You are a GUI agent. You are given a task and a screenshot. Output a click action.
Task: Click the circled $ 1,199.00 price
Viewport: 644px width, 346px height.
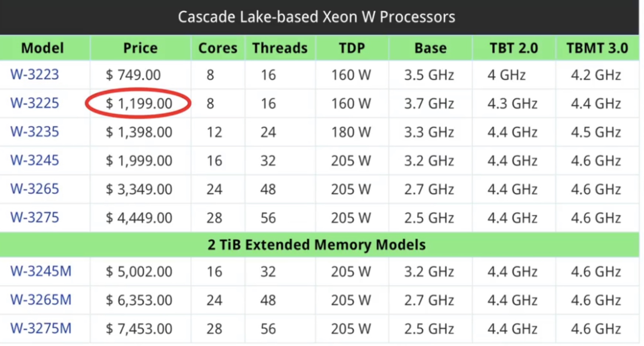coord(139,103)
